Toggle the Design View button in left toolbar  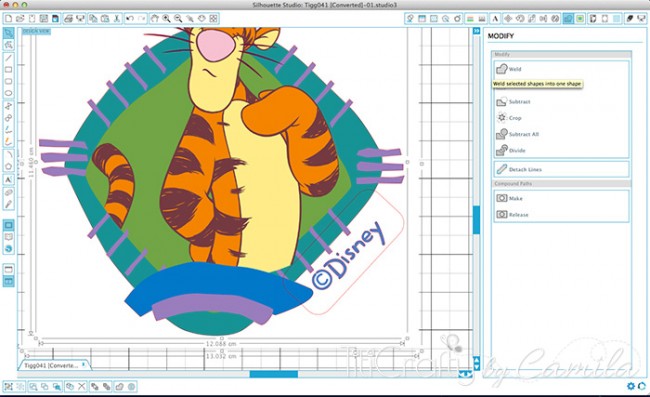pos(8,225)
